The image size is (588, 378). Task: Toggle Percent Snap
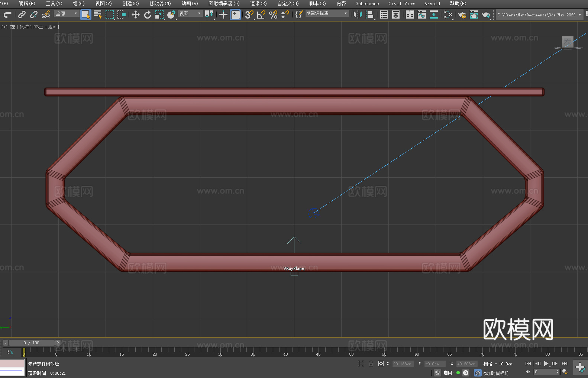tap(273, 14)
